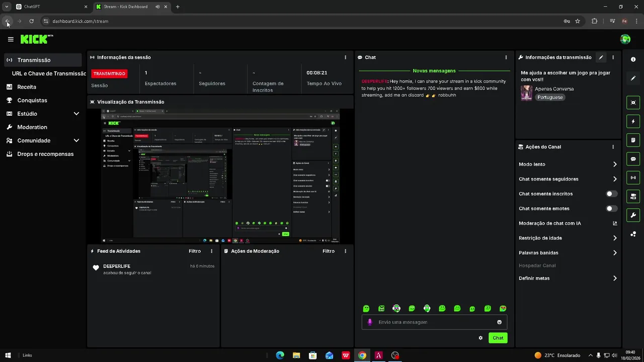Open Filtro in Feed de Atividades
This screenshot has width=644, height=362.
[x=195, y=251]
